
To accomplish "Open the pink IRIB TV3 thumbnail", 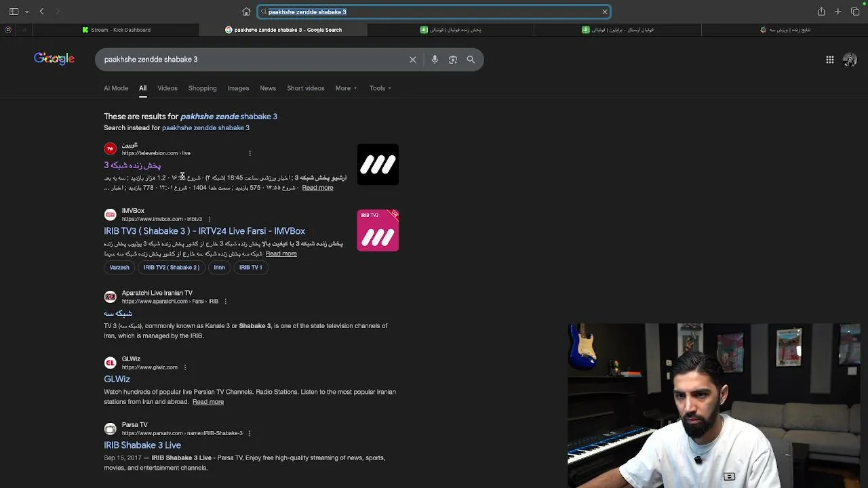I will point(378,230).
